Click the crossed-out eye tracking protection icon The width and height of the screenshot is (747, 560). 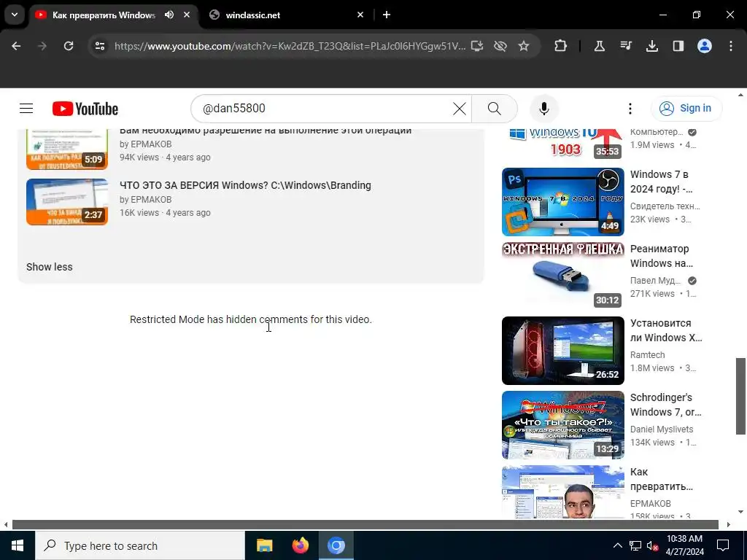(500, 46)
